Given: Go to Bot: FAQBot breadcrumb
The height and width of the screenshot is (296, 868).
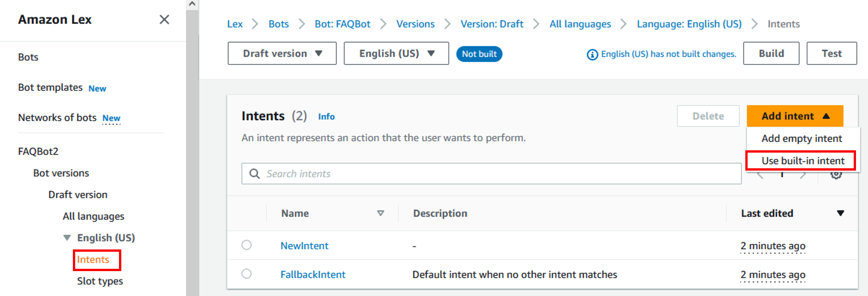Looking at the screenshot, I should tap(342, 24).
